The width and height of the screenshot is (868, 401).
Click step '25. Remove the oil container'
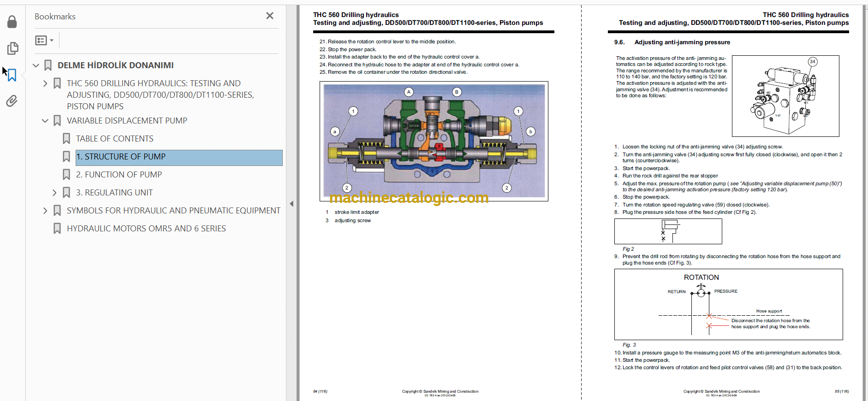[393, 72]
